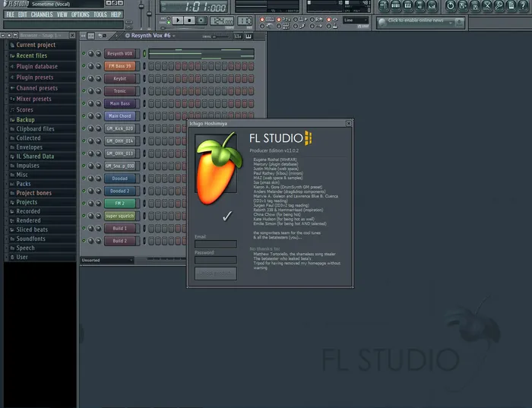Open the EDIT menu

click(22, 14)
